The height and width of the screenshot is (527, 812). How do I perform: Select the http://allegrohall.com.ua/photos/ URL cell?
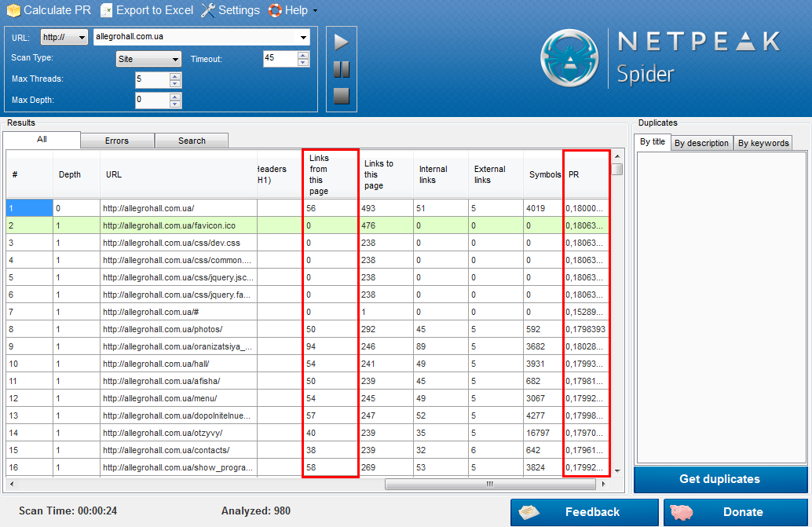[179, 329]
